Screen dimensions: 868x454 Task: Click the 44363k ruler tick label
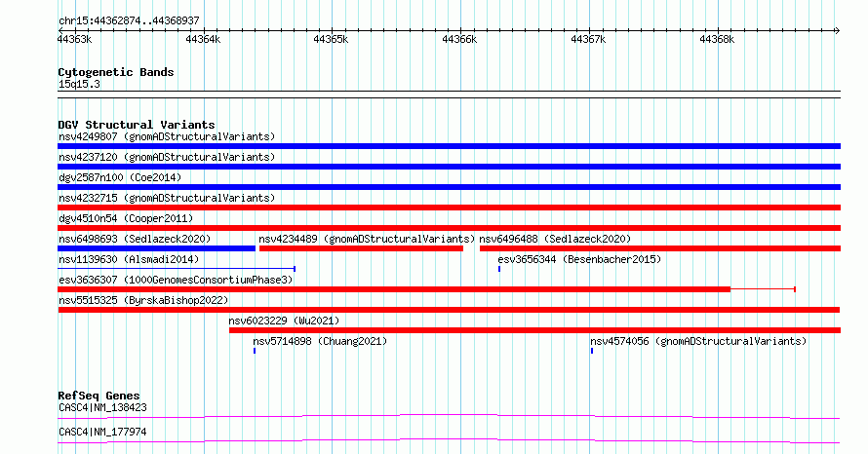click(x=75, y=39)
